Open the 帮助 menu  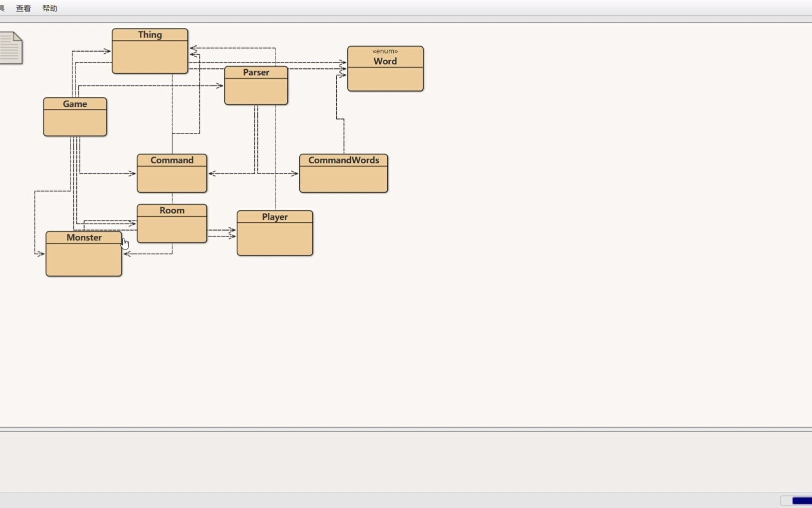coord(50,8)
